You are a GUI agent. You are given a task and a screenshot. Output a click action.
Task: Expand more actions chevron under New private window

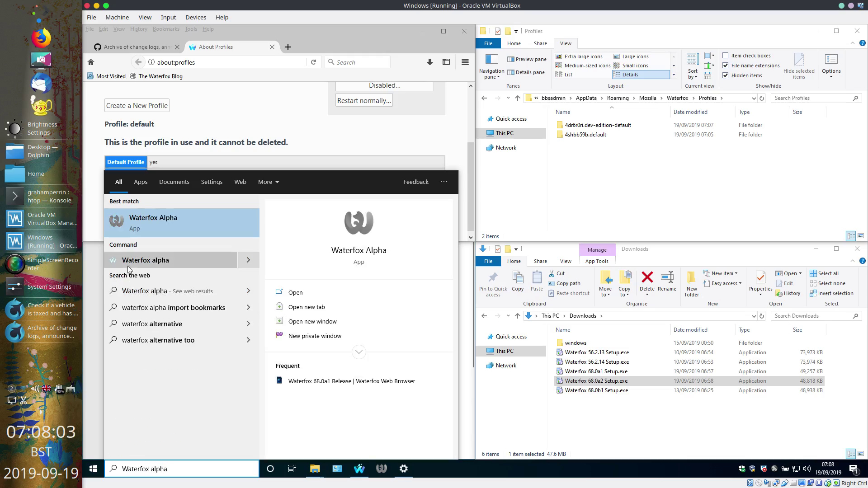tap(359, 352)
